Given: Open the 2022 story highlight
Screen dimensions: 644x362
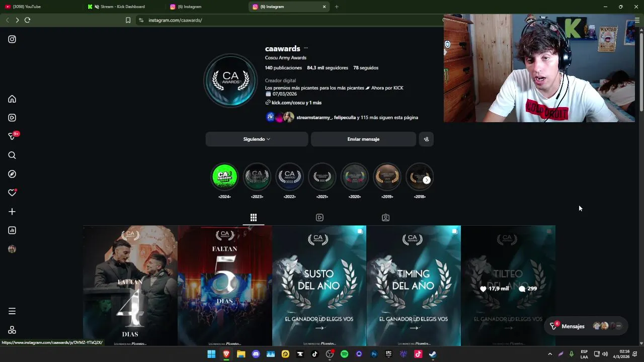Looking at the screenshot, I should coord(289,177).
